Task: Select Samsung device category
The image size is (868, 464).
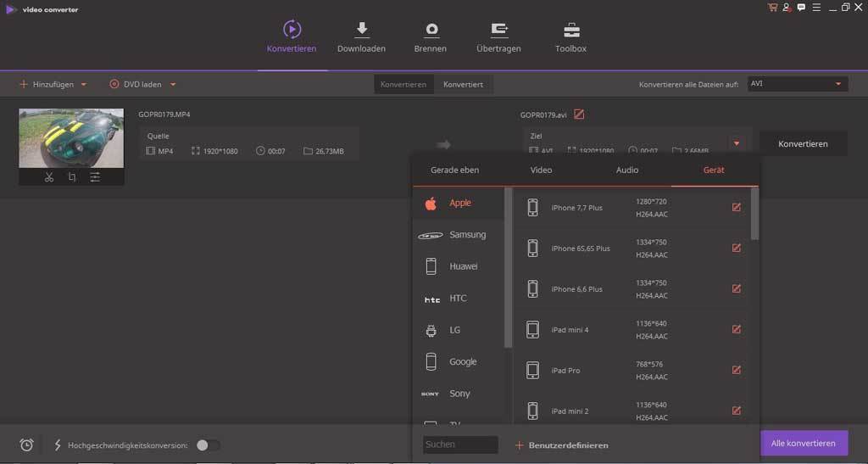Action: 459,235
